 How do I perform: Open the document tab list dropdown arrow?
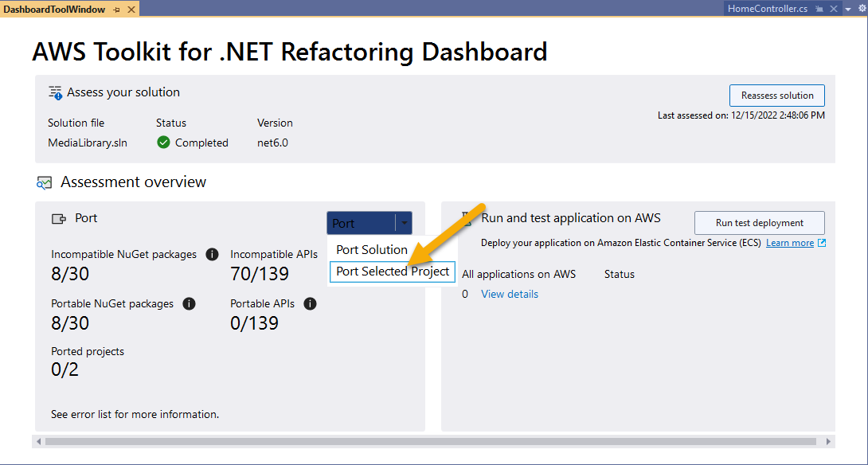(x=848, y=10)
